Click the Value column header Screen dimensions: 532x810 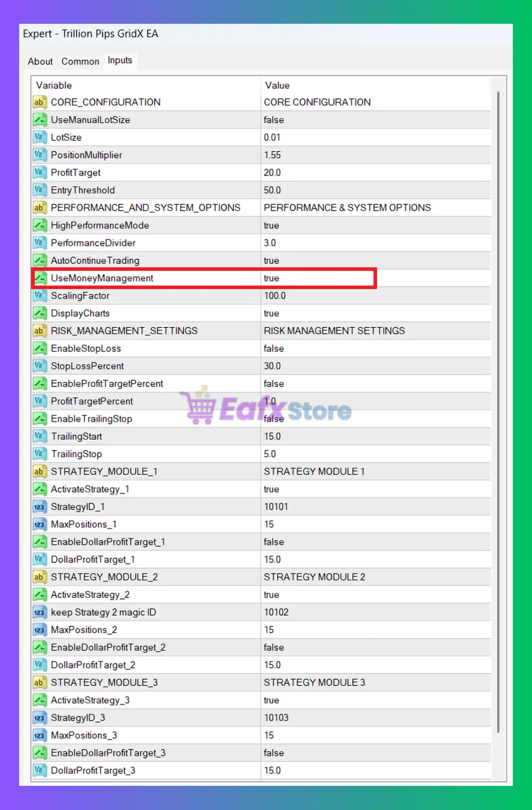(x=277, y=85)
